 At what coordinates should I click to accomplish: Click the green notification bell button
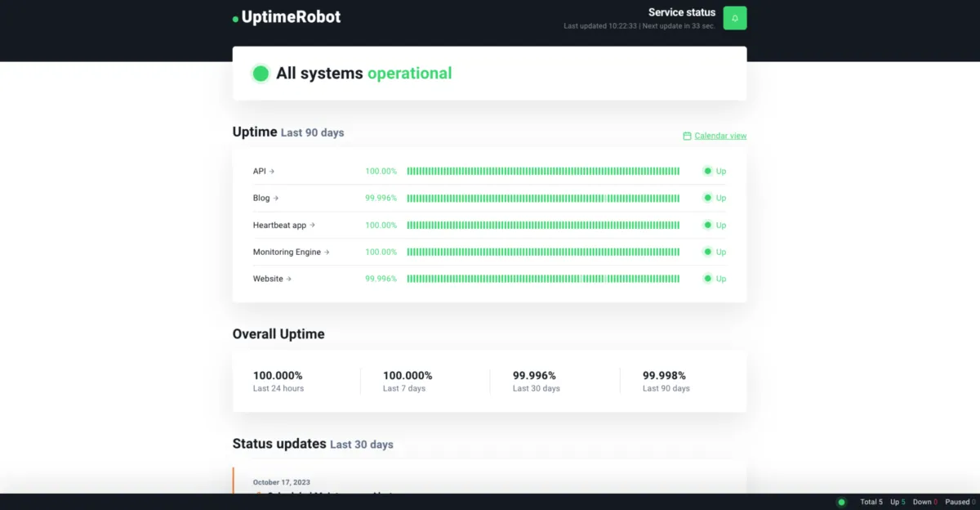735,18
